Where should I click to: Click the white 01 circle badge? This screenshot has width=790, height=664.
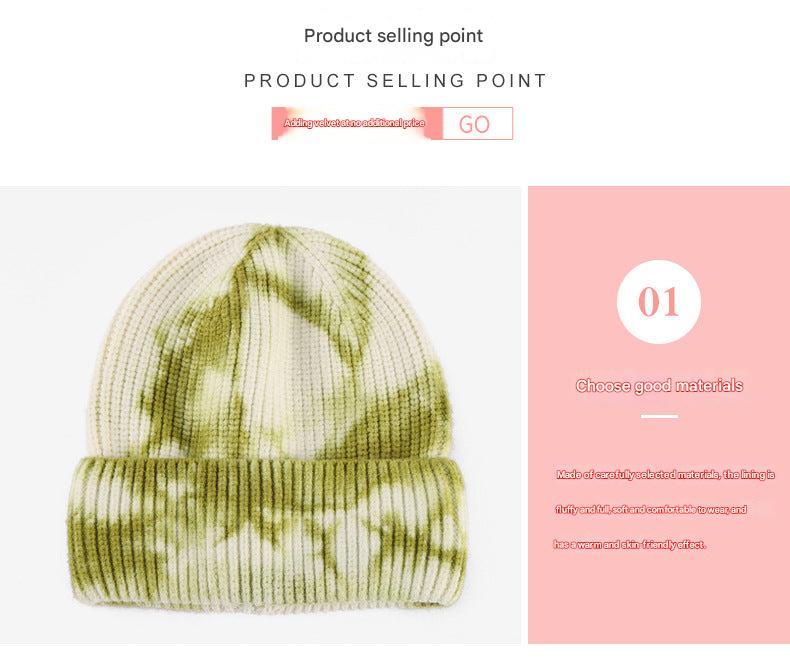[659, 302]
